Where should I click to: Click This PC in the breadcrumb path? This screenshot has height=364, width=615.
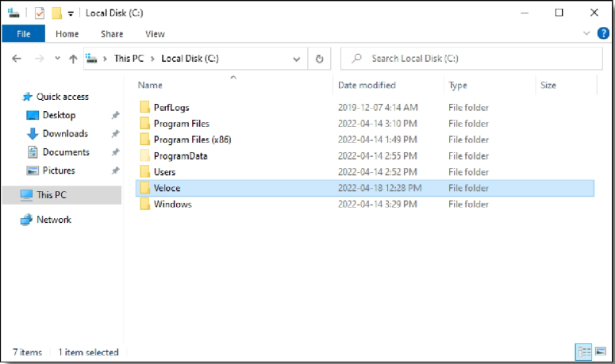click(130, 59)
